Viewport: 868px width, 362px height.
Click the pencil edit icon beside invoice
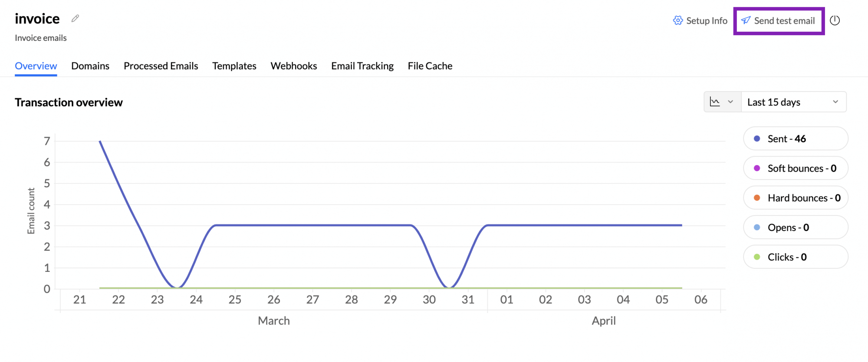(x=74, y=18)
